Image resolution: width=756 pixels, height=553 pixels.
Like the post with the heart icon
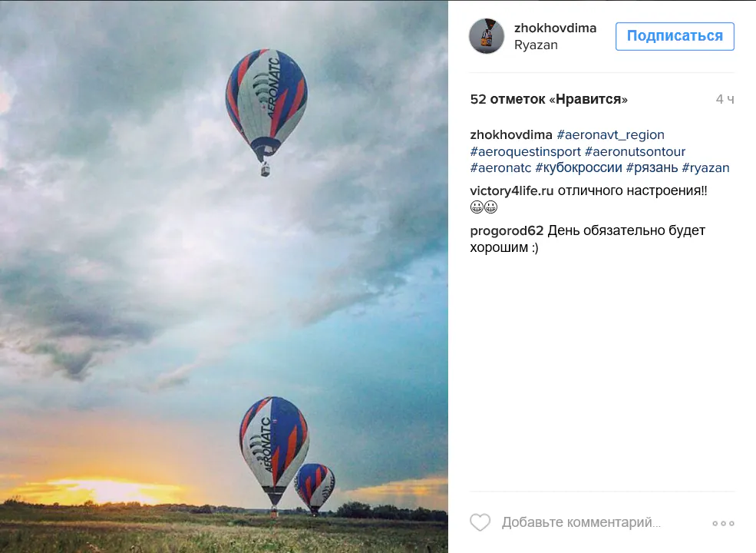(x=480, y=522)
